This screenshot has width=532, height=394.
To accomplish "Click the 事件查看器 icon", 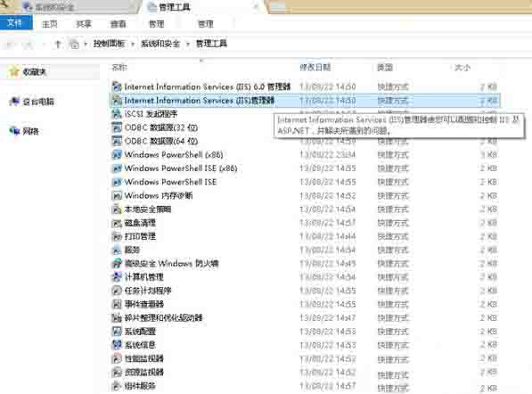I will point(117,304).
